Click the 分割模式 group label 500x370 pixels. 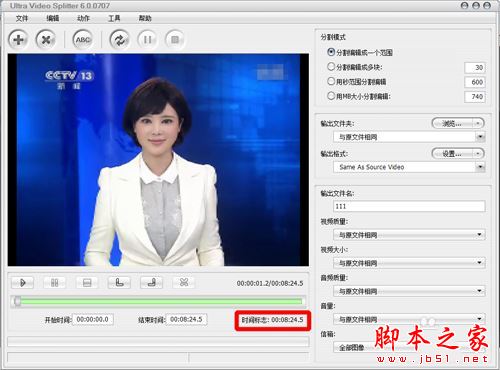pyautogui.click(x=333, y=37)
